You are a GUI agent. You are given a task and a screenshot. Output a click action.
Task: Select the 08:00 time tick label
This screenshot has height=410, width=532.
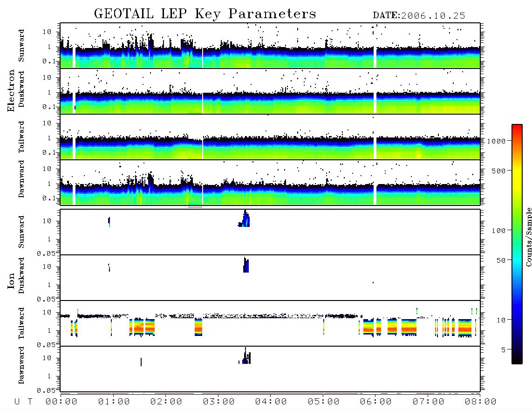point(480,402)
